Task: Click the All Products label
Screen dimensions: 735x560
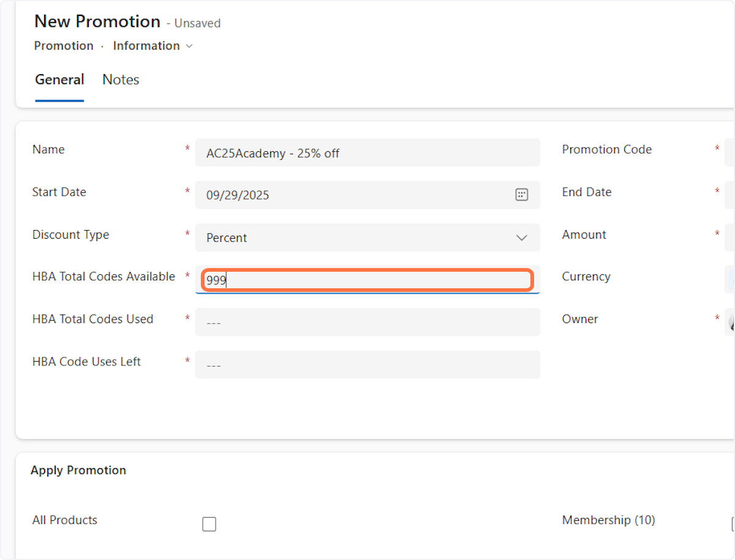Action: tap(64, 520)
